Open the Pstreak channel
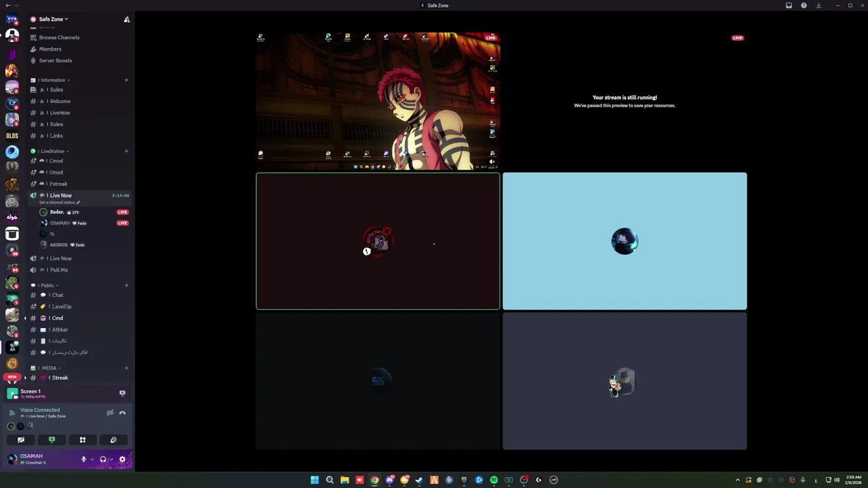 (x=58, y=184)
